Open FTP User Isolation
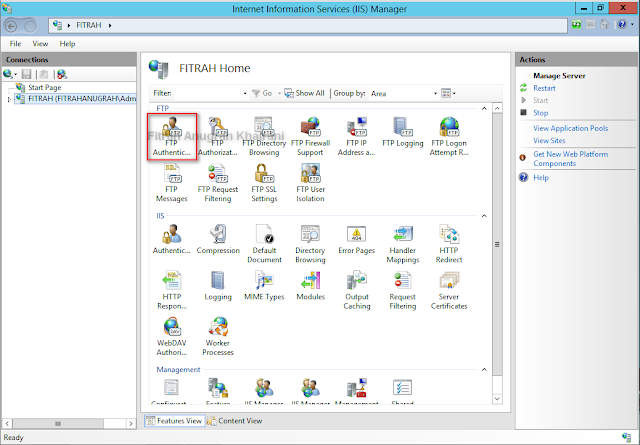This screenshot has width=640, height=445. [310, 183]
